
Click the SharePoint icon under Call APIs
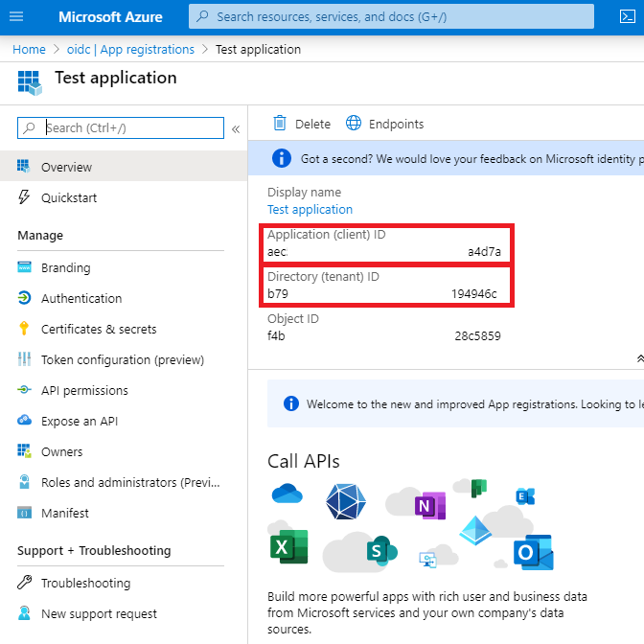click(x=380, y=551)
